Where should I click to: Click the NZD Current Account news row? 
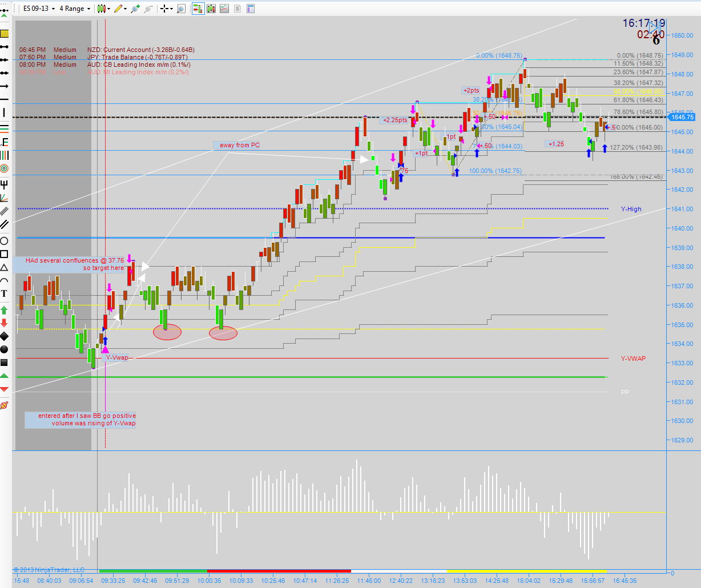pyautogui.click(x=107, y=50)
